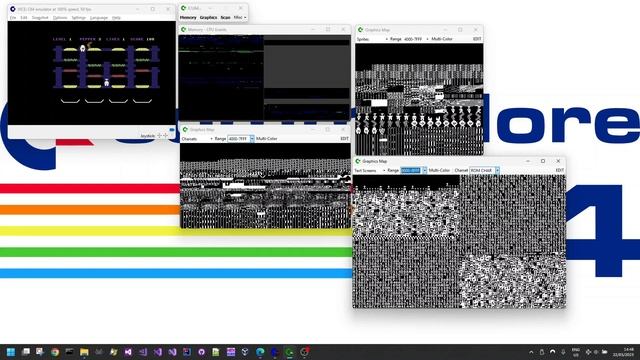Screen dimensions: 640x360
Task: Show hidden system tray icons chevron
Action: [x=531, y=352]
